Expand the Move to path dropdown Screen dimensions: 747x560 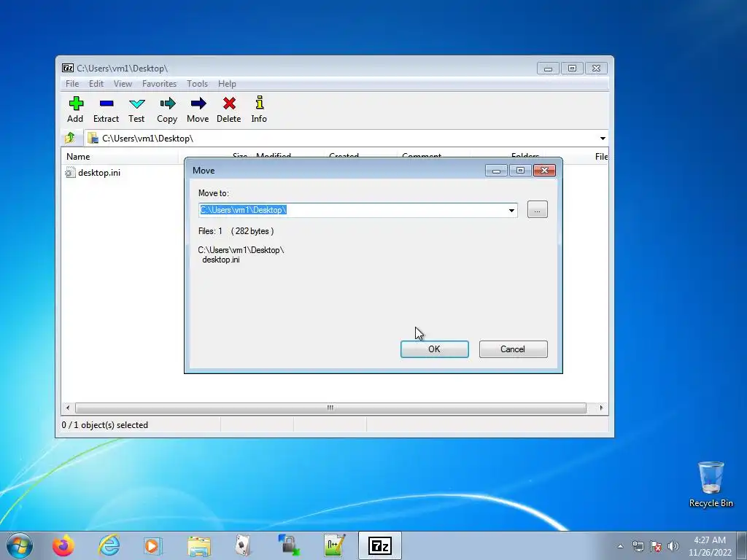click(511, 210)
